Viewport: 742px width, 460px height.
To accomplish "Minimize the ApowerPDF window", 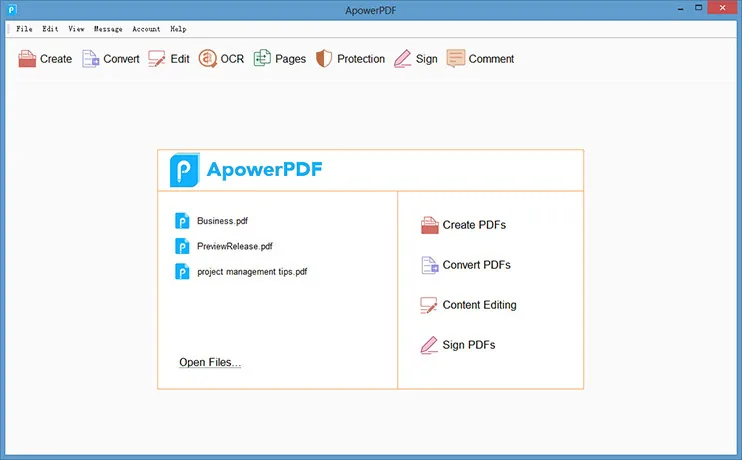I will (680, 9).
